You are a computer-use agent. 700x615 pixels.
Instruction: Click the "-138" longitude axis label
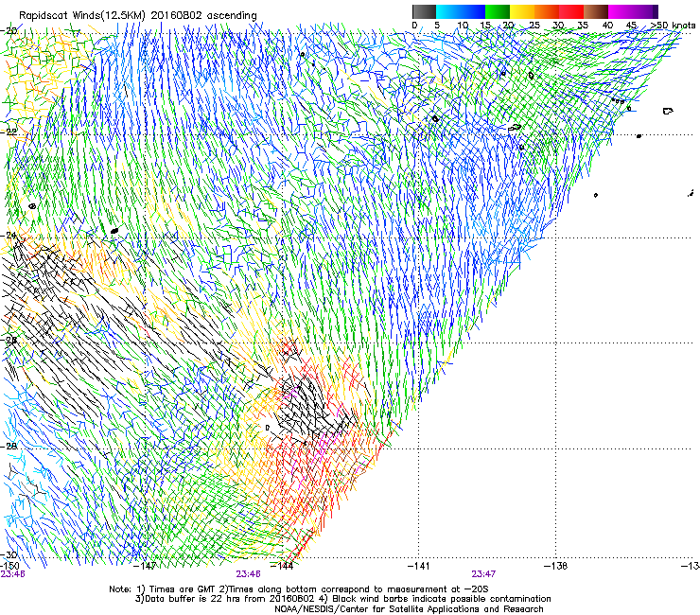[556, 566]
